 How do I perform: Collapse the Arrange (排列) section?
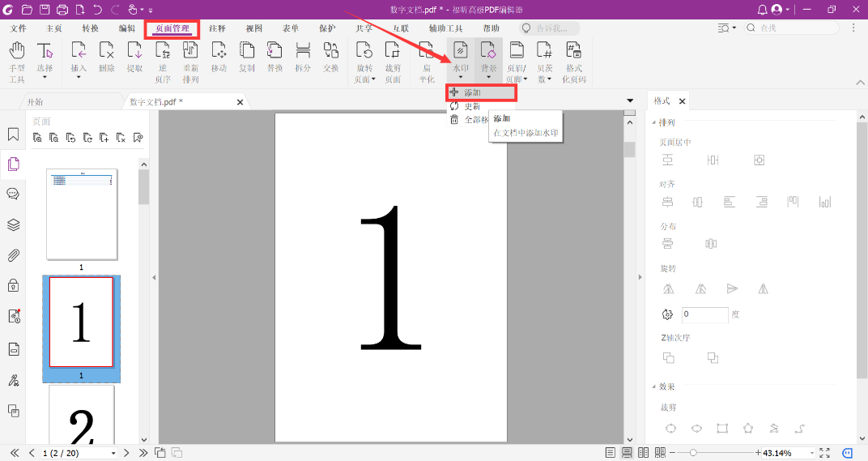653,123
